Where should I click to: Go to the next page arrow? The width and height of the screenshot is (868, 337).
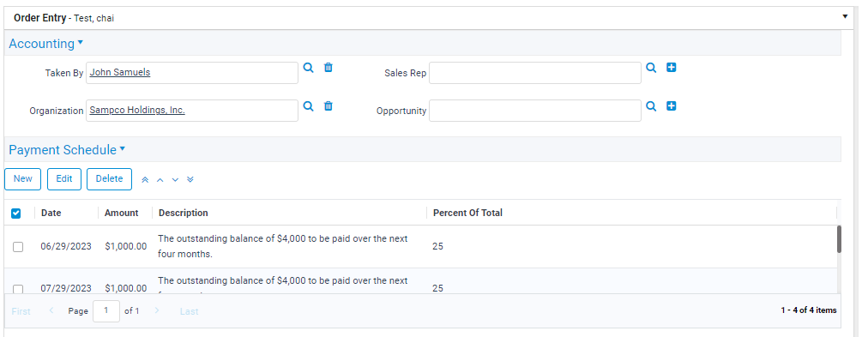coord(157,310)
